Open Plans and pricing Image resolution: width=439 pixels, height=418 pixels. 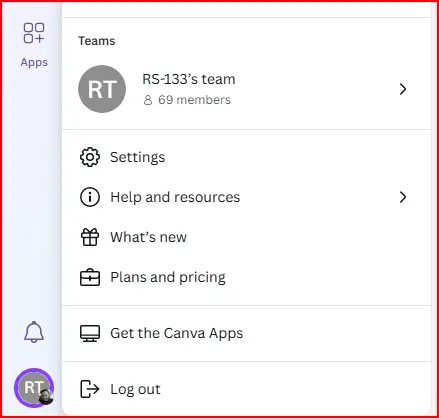point(247,277)
